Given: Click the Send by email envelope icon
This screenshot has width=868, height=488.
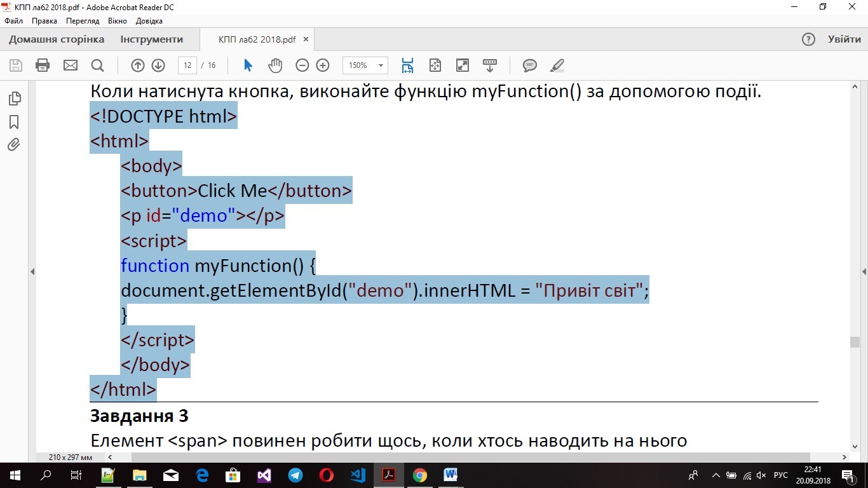Looking at the screenshot, I should click(70, 65).
